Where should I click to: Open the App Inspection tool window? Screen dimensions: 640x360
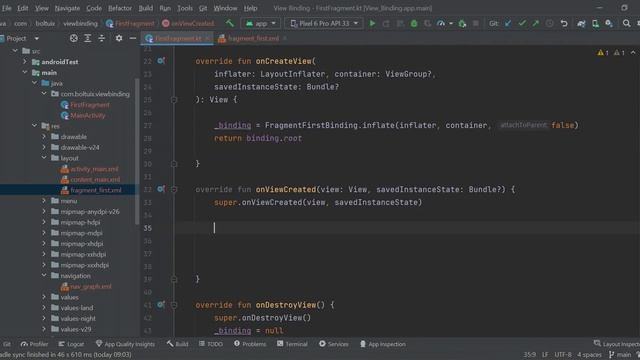383,344
